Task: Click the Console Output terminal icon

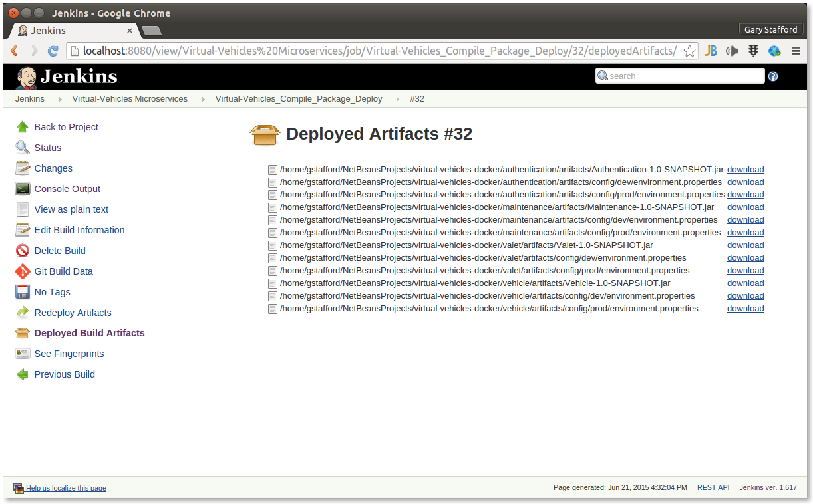Action: 23,189
